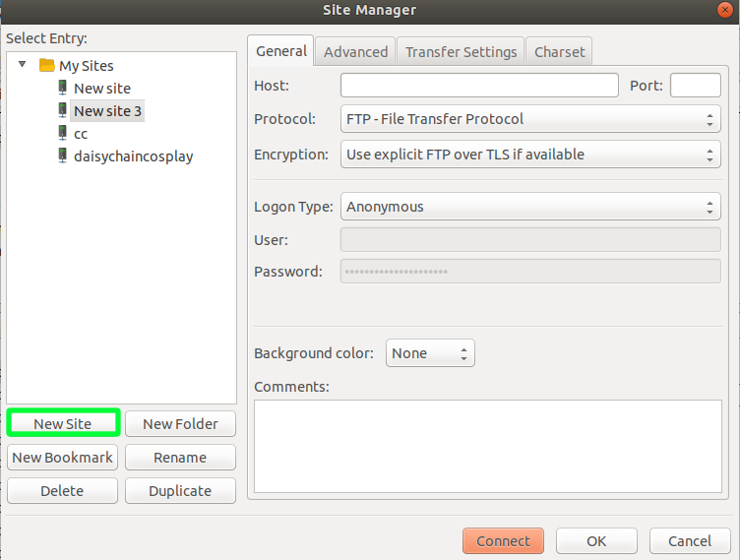Screen dimensions: 740x560
Task: Click the Duplicate button
Action: [x=180, y=490]
